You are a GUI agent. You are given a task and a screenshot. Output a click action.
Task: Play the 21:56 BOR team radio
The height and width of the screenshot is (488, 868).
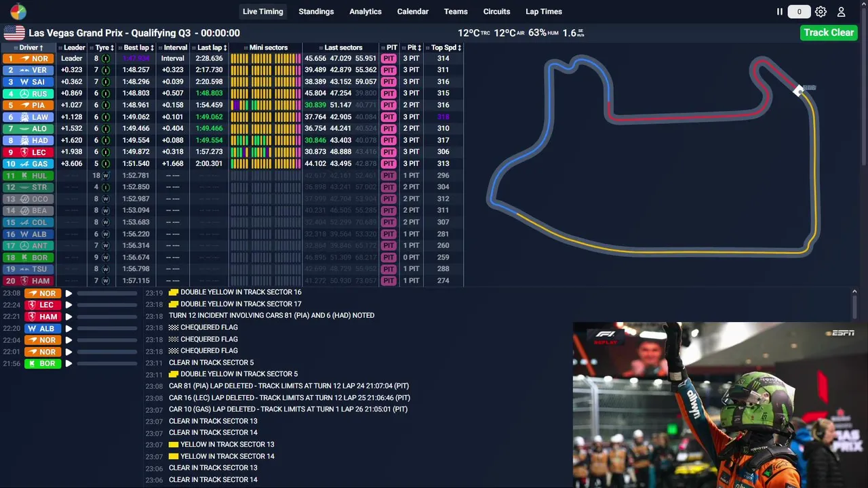pyautogui.click(x=68, y=363)
